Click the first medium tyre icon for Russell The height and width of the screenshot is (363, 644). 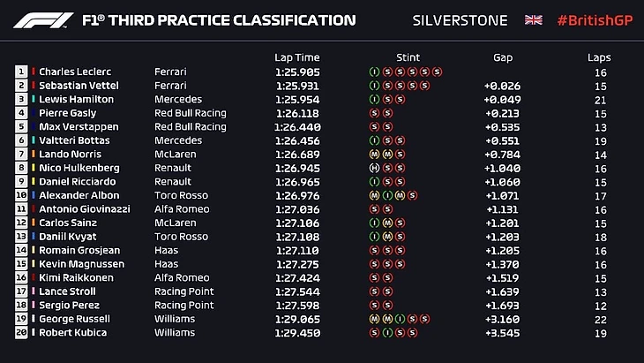(375, 319)
